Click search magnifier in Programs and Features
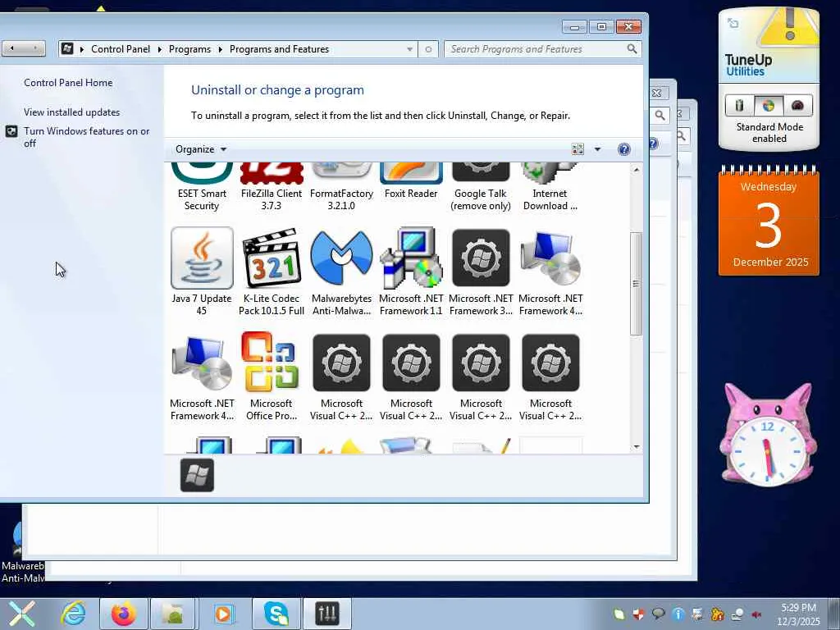 pos(632,48)
